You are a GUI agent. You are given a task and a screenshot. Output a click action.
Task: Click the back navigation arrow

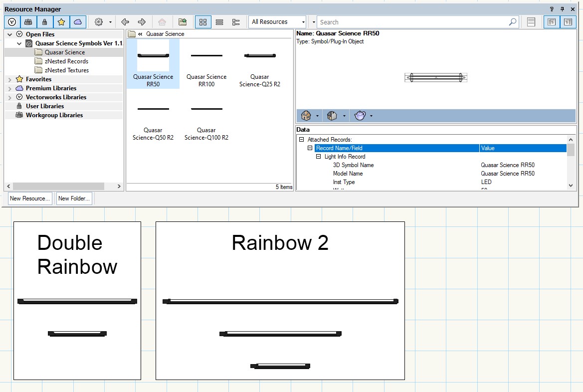point(125,22)
